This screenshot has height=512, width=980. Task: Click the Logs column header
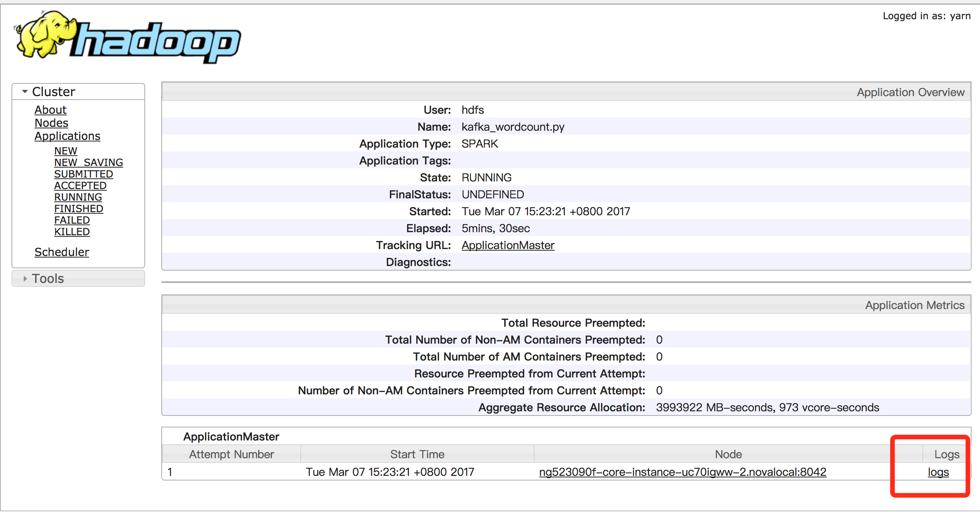click(947, 454)
